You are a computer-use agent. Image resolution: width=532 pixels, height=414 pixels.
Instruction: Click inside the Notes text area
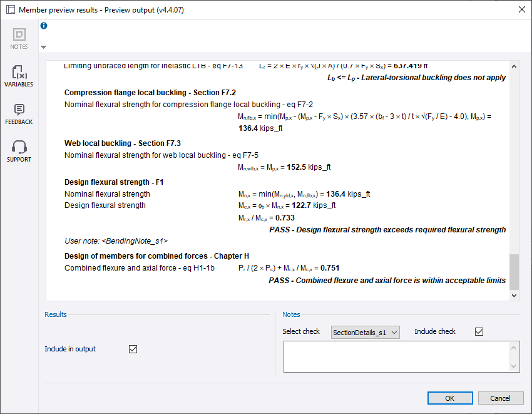tap(396, 356)
